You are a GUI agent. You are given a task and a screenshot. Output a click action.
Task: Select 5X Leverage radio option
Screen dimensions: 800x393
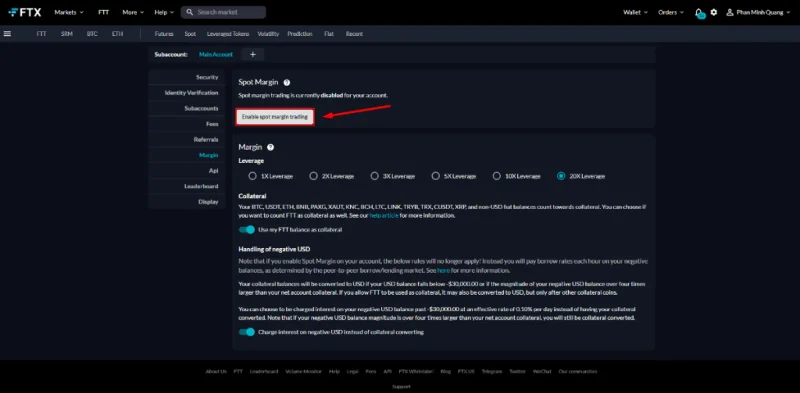[435, 176]
